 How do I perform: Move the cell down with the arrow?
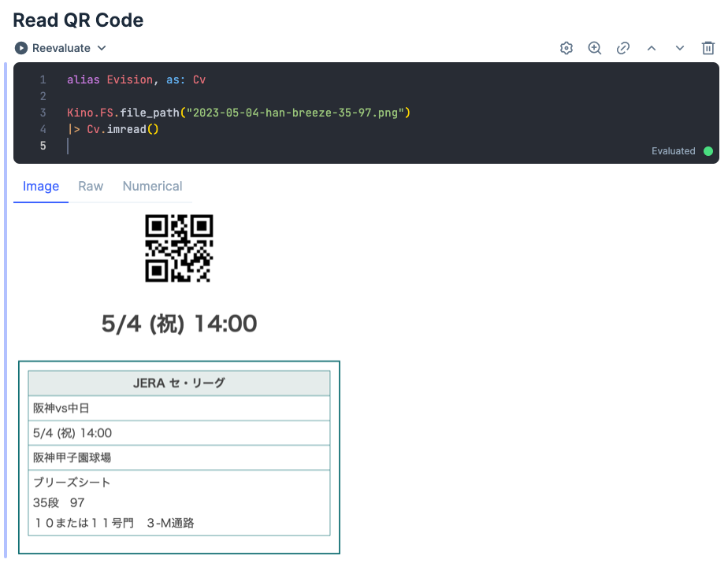(680, 48)
